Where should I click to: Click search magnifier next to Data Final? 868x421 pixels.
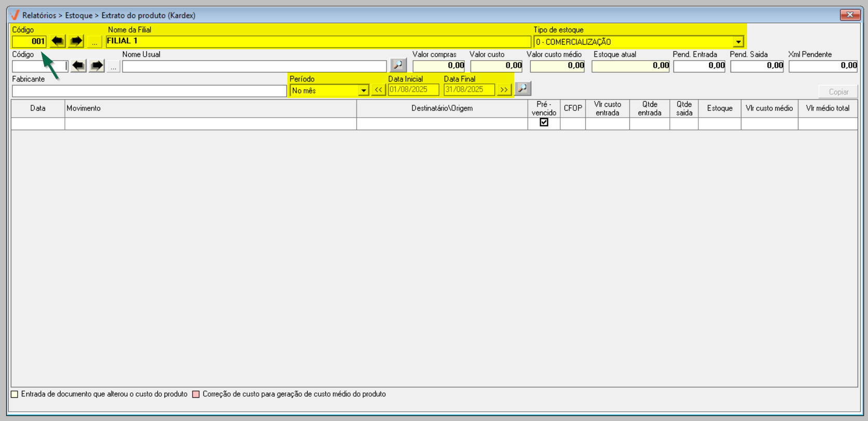click(522, 89)
